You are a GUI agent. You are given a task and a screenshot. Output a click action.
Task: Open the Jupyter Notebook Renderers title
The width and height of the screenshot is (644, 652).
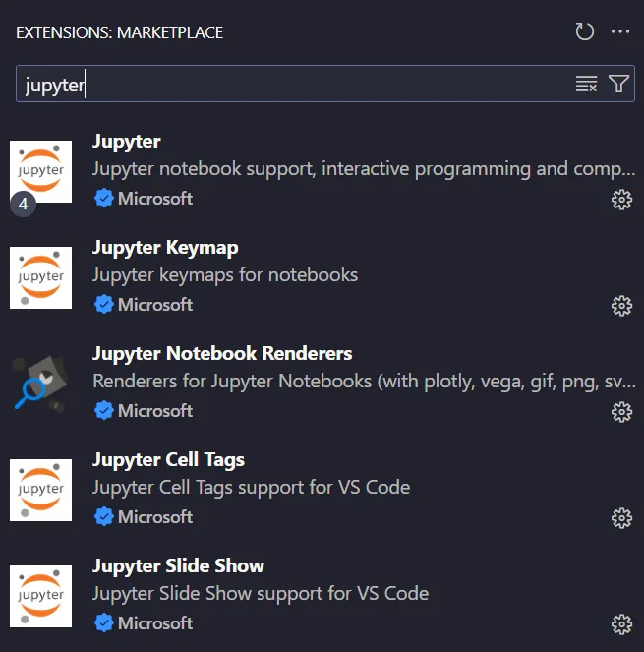coord(222,353)
